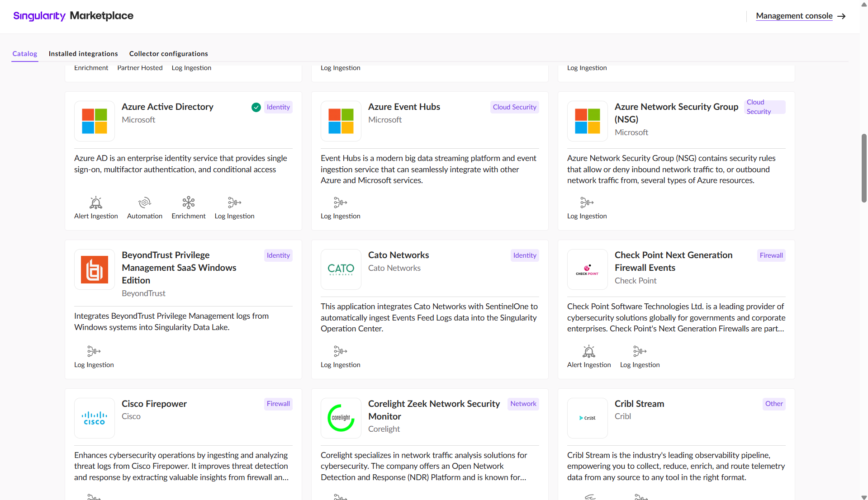Click the Firewall tag on Cisco Firepower
Screen dimensions: 868x500
(x=278, y=404)
